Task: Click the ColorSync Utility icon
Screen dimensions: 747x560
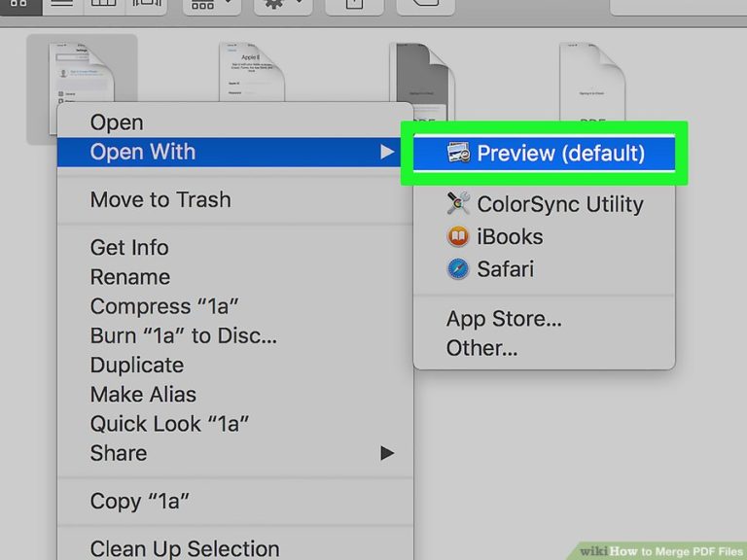Action: [x=458, y=203]
